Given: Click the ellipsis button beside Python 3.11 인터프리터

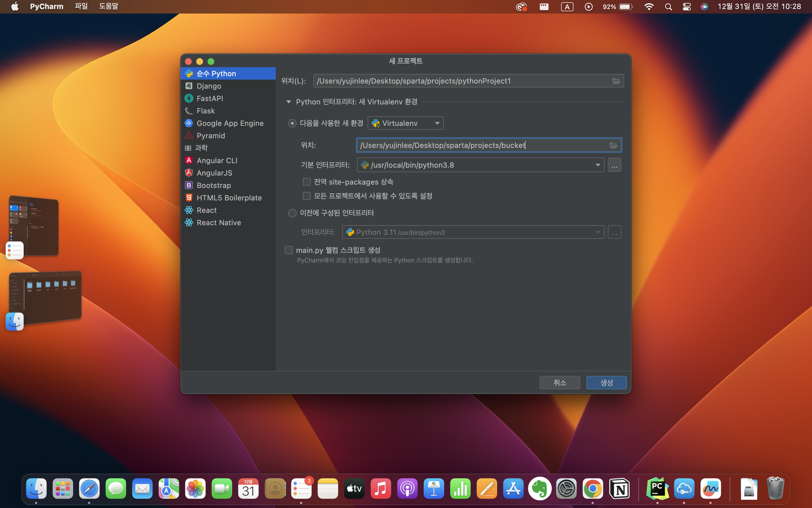Looking at the screenshot, I should point(614,232).
